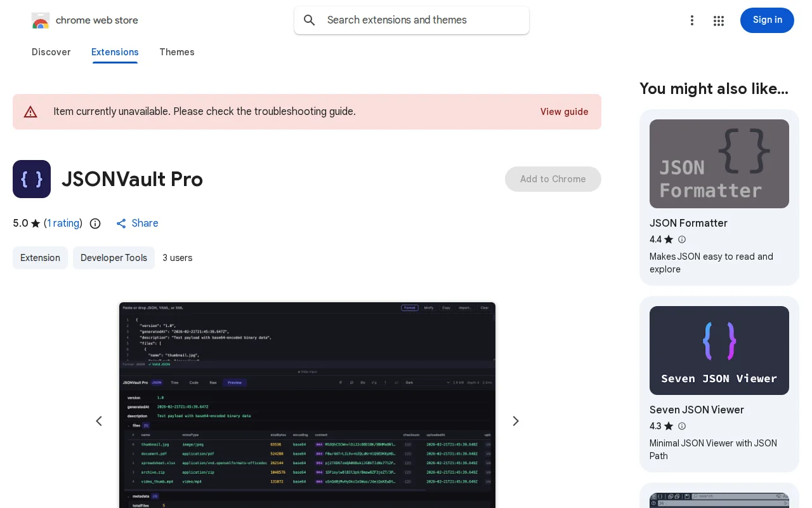This screenshot has width=812, height=508.
Task: Click the JSON Formatter title text
Action: [x=688, y=224]
